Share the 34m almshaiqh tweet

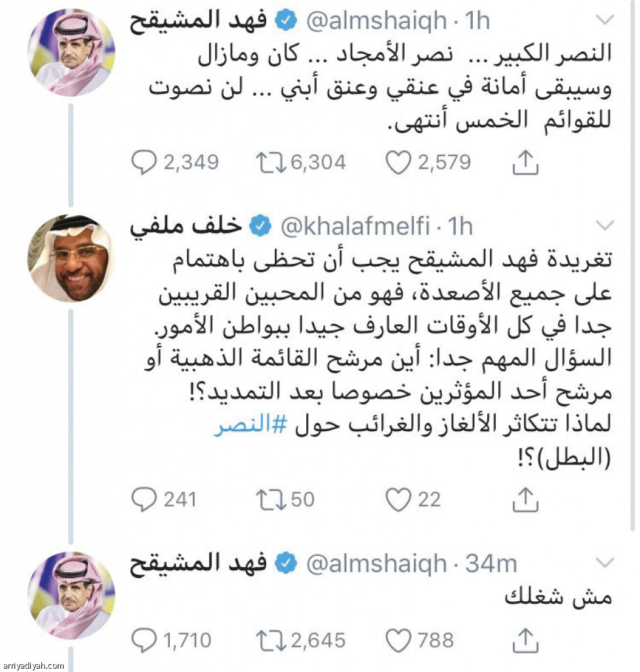[x=525, y=640]
